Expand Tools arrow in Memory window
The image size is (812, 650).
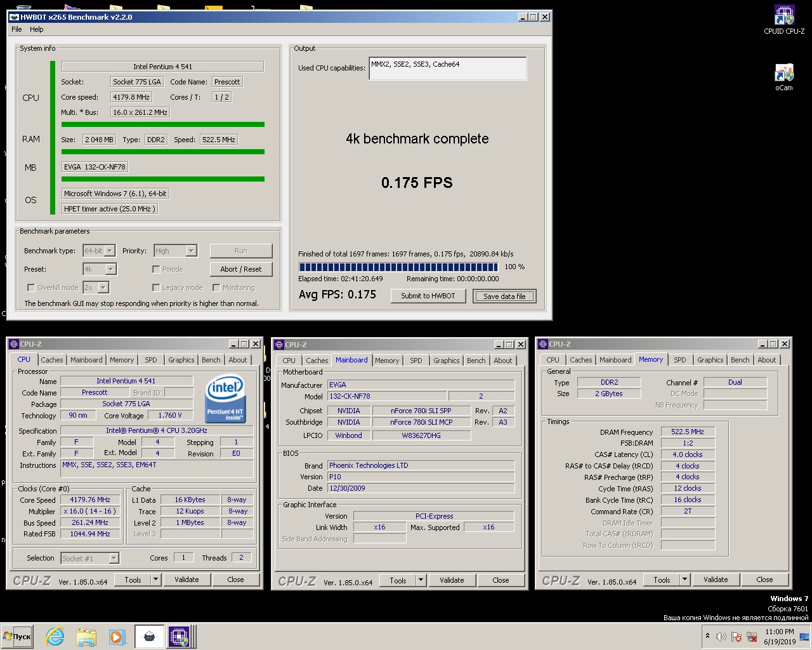coord(684,580)
